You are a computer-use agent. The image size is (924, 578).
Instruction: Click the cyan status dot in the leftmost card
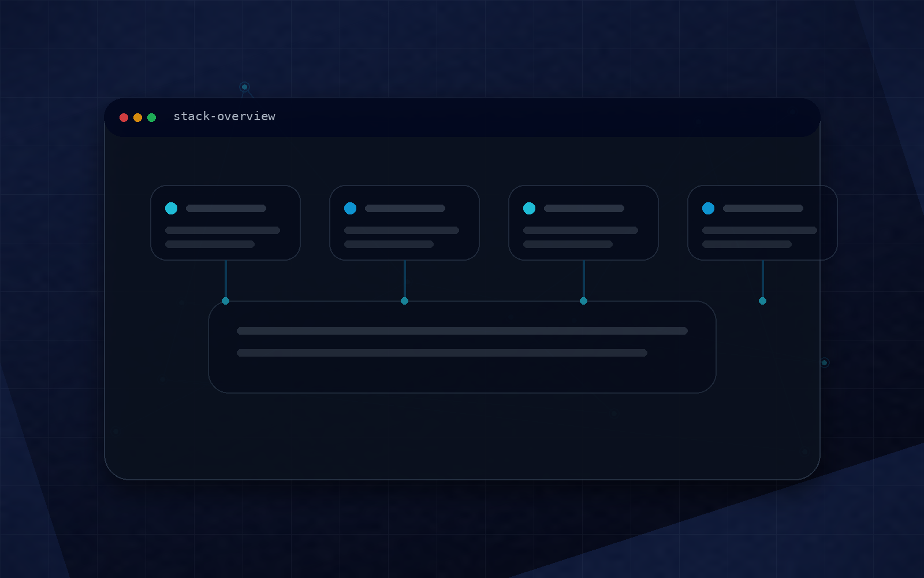(x=171, y=208)
